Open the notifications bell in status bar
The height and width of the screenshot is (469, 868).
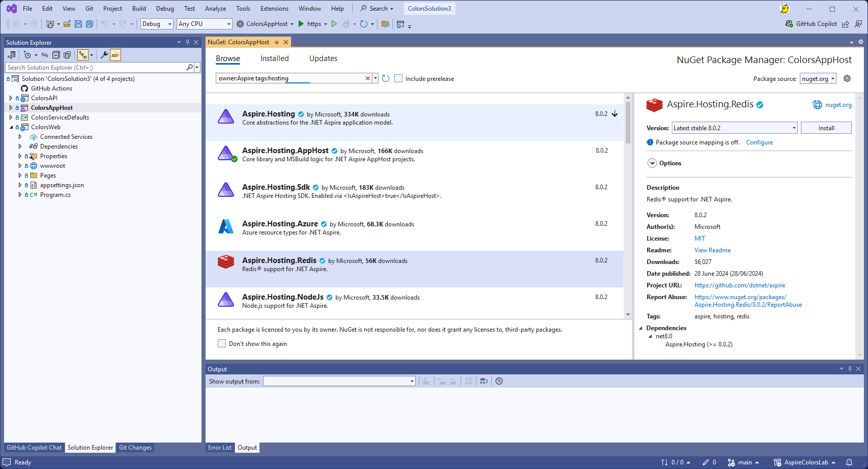tap(849, 462)
